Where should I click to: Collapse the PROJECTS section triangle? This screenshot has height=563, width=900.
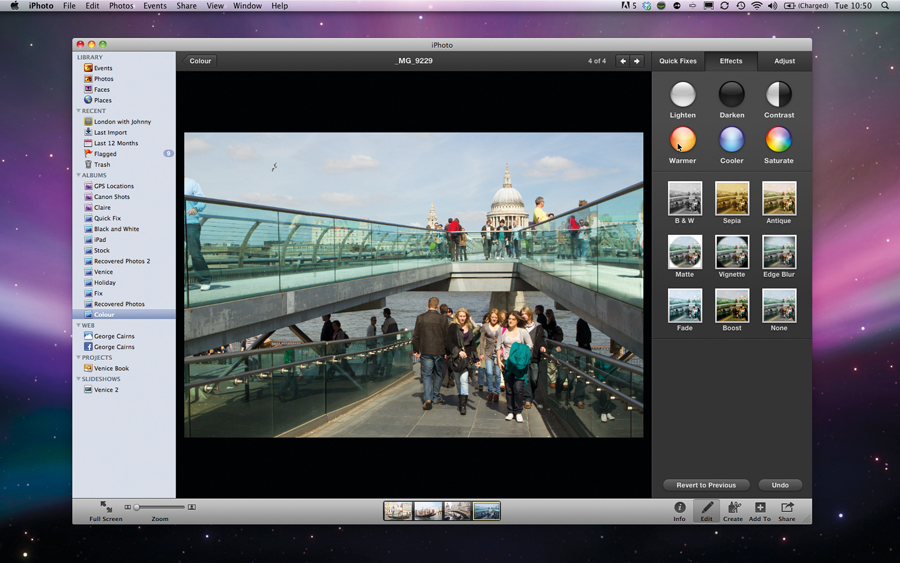click(x=79, y=358)
